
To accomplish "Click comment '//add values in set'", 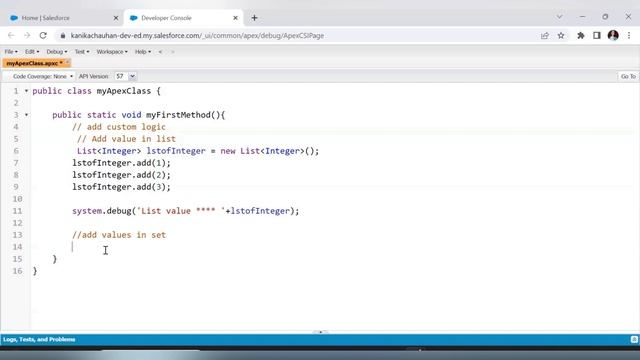I will pos(119,235).
